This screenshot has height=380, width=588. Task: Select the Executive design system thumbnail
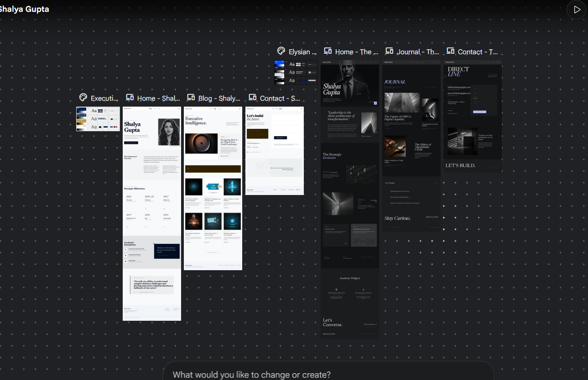coord(98,119)
